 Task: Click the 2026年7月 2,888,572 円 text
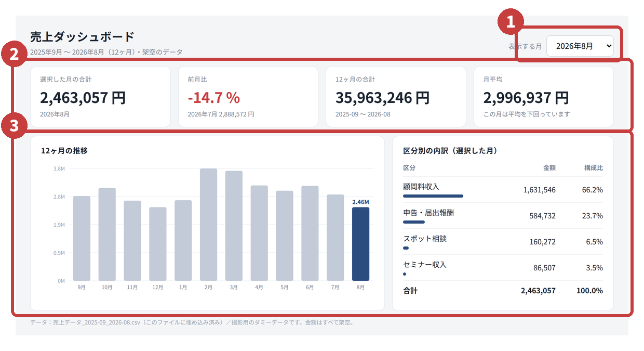(x=221, y=114)
